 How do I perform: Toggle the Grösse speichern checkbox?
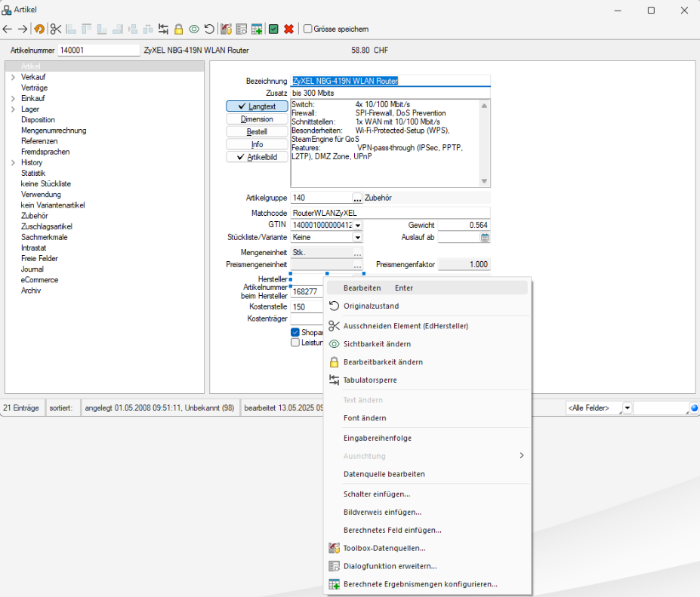click(x=307, y=29)
